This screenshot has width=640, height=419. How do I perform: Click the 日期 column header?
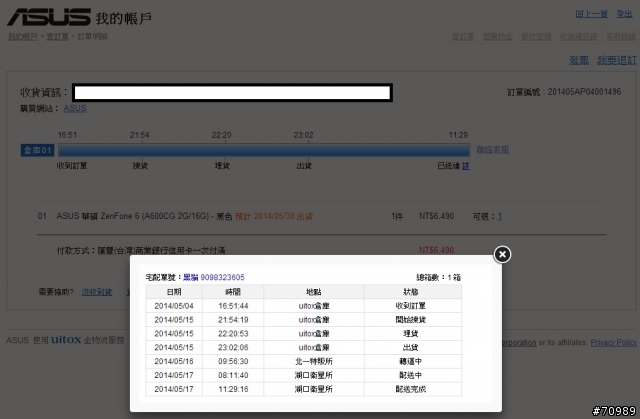pos(174,292)
